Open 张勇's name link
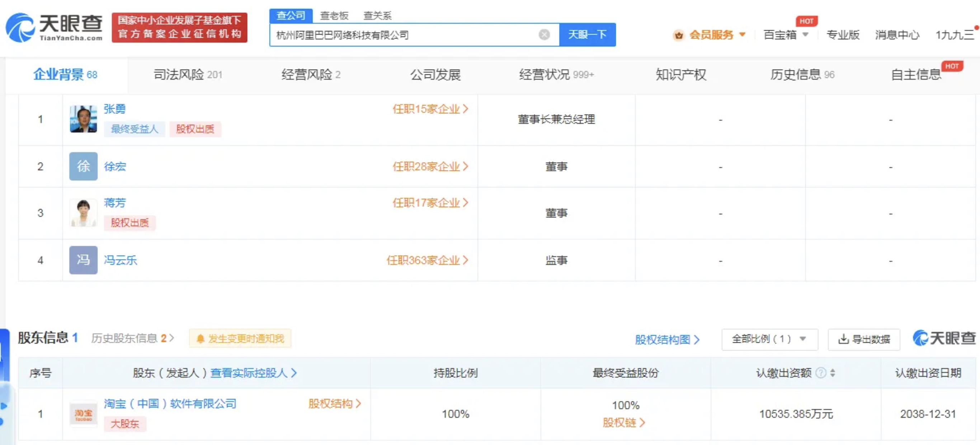The width and height of the screenshot is (980, 445). (114, 109)
